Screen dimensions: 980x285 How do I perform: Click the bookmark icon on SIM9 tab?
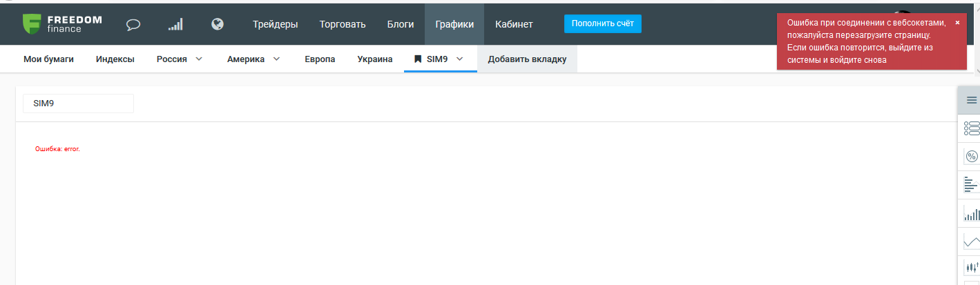tap(417, 59)
